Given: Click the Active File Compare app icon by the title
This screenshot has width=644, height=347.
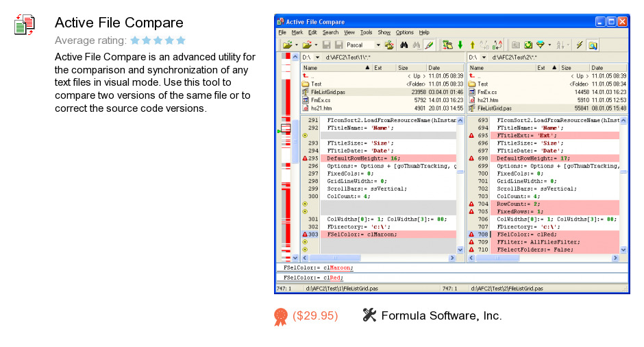Looking at the screenshot, I should [x=25, y=25].
